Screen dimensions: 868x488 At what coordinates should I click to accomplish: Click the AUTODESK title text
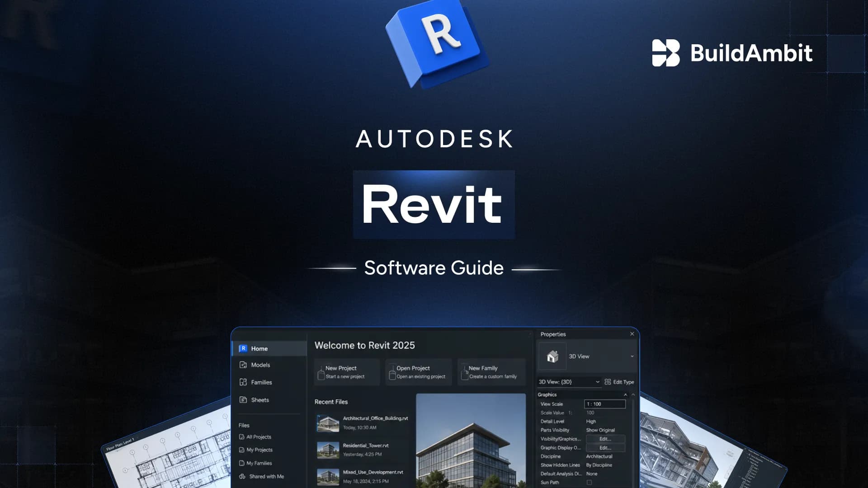(434, 139)
